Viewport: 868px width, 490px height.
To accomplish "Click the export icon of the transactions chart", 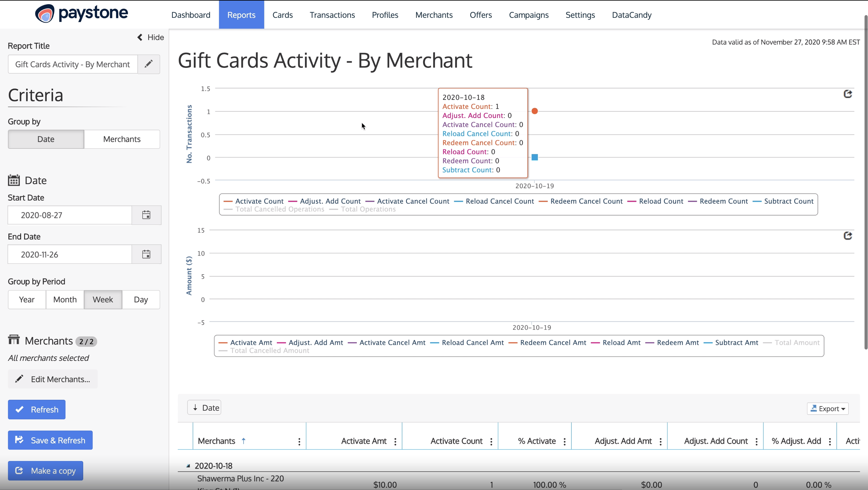I will point(848,94).
